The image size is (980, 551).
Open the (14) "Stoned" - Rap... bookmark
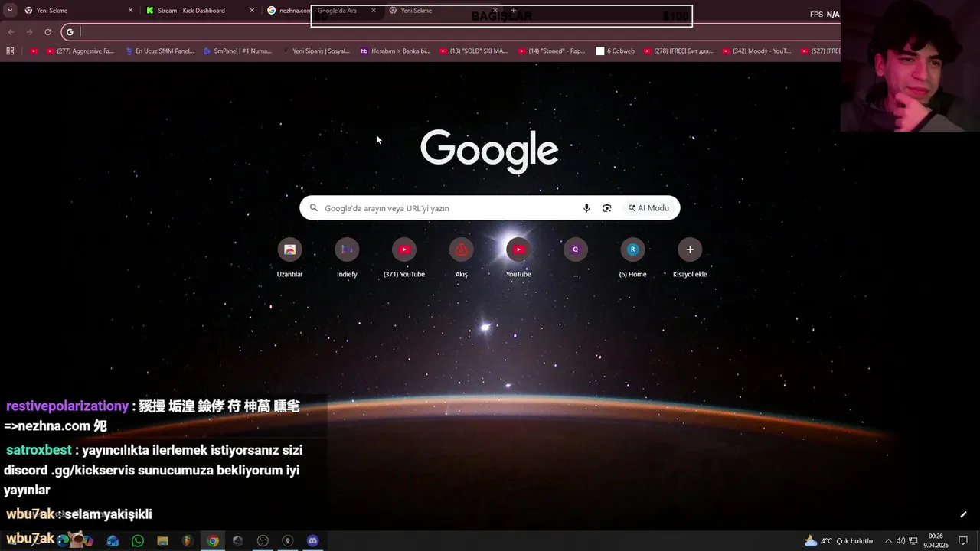click(x=551, y=51)
